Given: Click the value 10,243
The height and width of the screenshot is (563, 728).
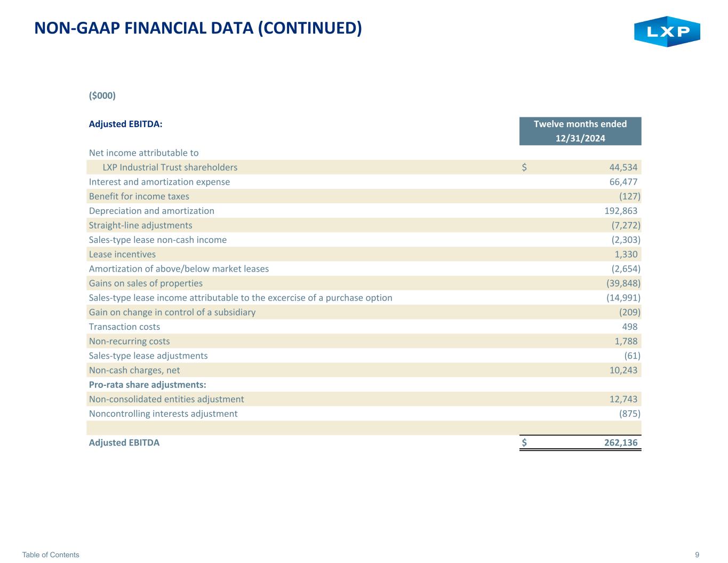Looking at the screenshot, I should pos(623,370).
